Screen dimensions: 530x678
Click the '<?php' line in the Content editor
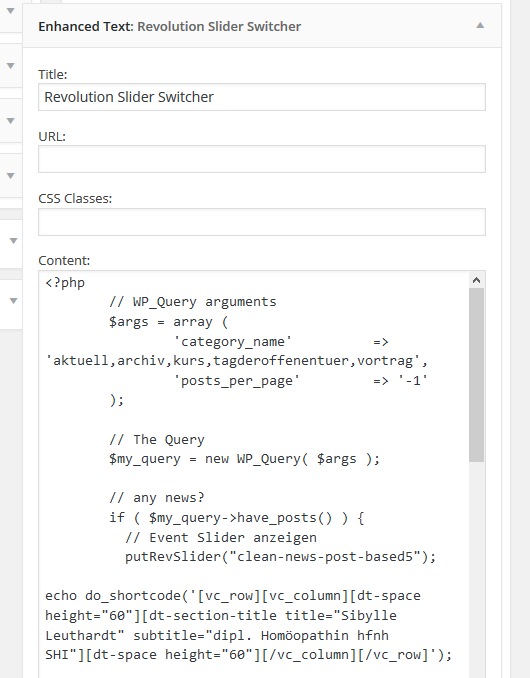click(x=65, y=283)
